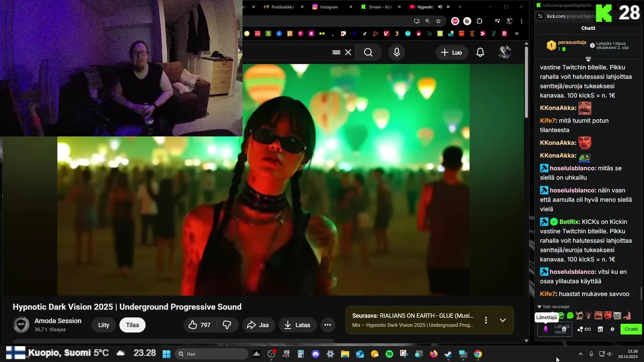644x362 pixels.
Task: Click the Windows taskbar Hae search box
Action: (212, 354)
